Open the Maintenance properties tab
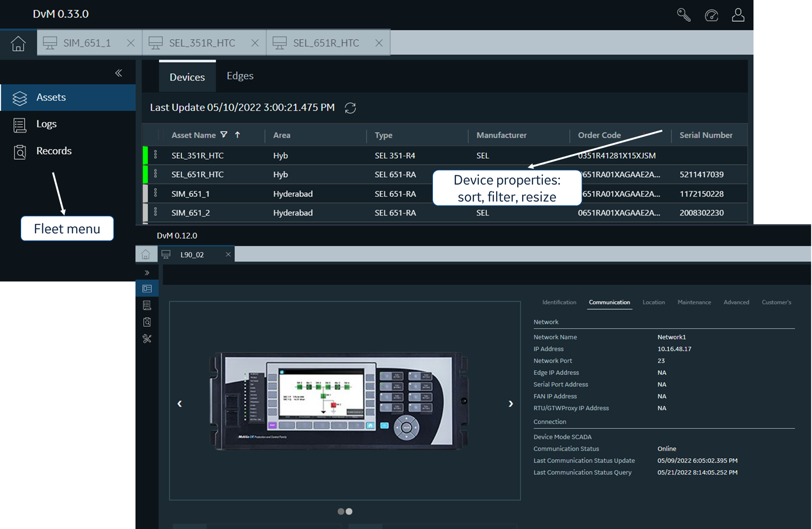The height and width of the screenshot is (529, 812). coord(694,302)
